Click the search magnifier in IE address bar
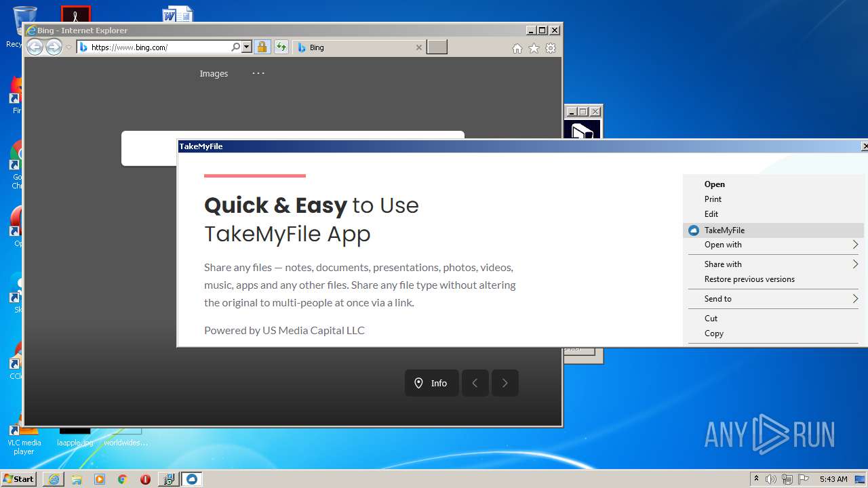The width and height of the screenshot is (868, 488). coord(235,47)
